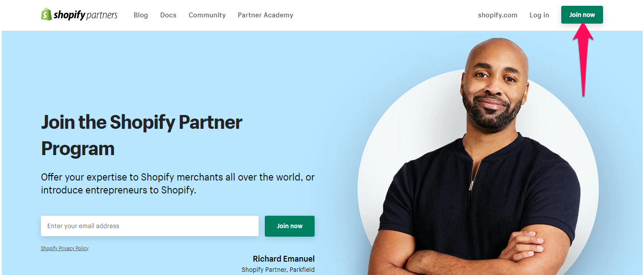Go to the Community section
The height and width of the screenshot is (275, 644).
pyautogui.click(x=207, y=15)
